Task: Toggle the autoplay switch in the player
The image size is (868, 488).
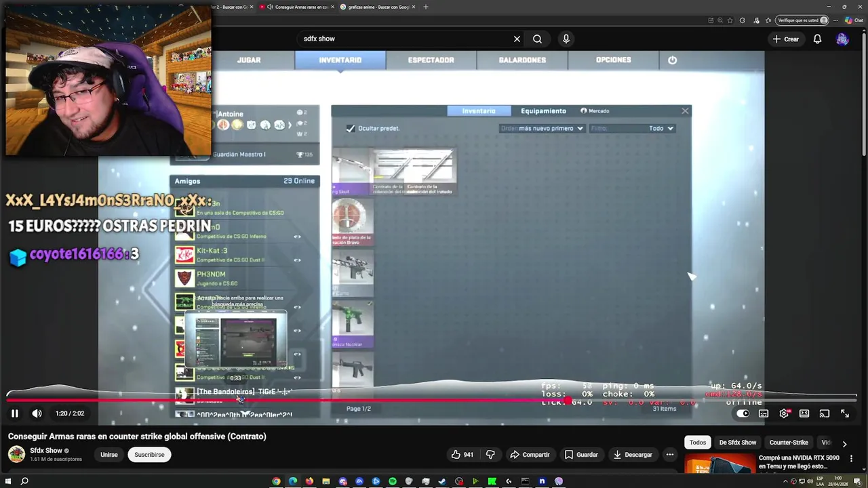Action: coord(743,413)
